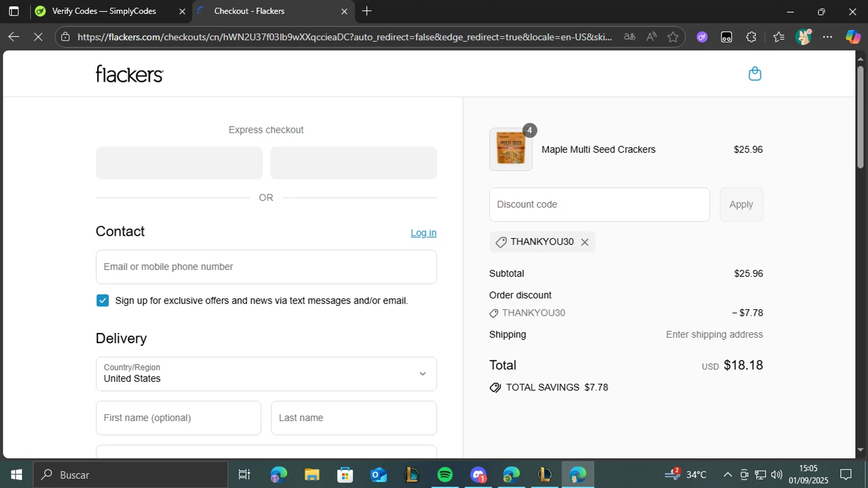Click the scrollbar down arrow
The height and width of the screenshot is (488, 868).
[x=860, y=450]
